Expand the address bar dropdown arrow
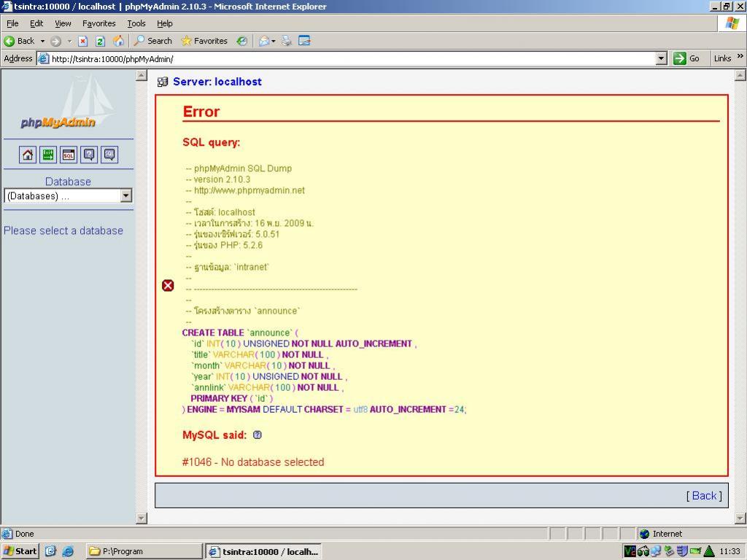This screenshot has height=560, width=747. pyautogui.click(x=661, y=58)
